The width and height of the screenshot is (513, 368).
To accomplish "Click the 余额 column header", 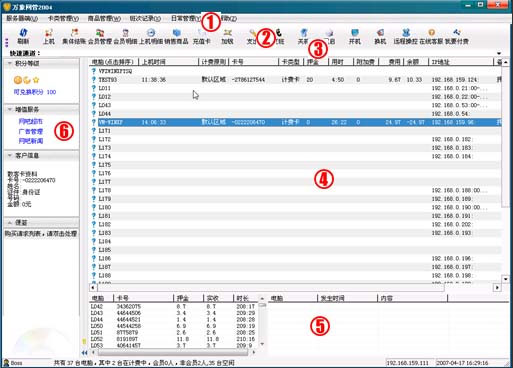I will (416, 62).
